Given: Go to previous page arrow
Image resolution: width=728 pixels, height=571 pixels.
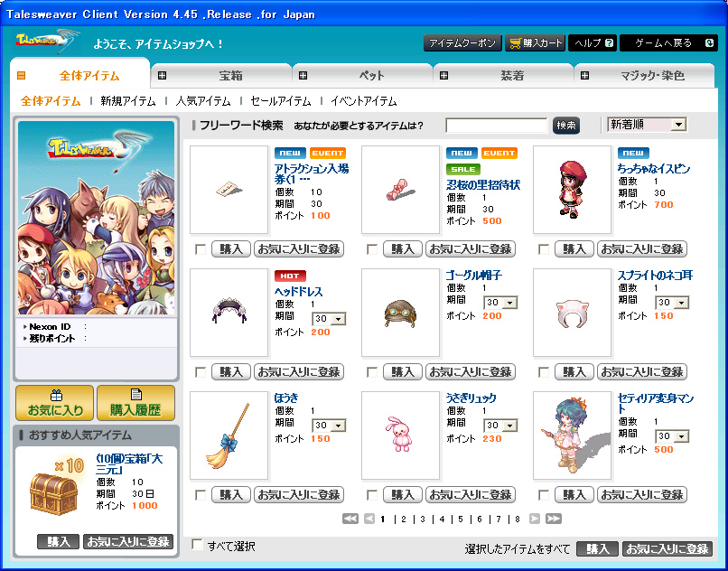Looking at the screenshot, I should (x=369, y=519).
